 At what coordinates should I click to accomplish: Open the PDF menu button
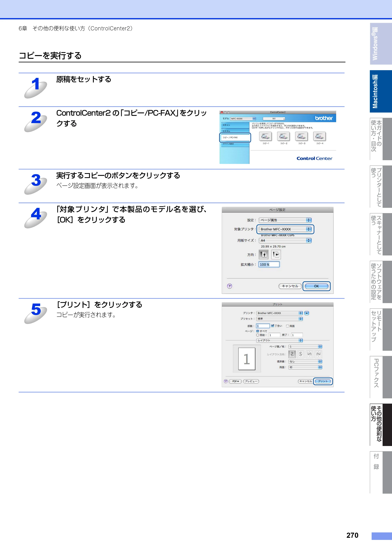point(235,381)
